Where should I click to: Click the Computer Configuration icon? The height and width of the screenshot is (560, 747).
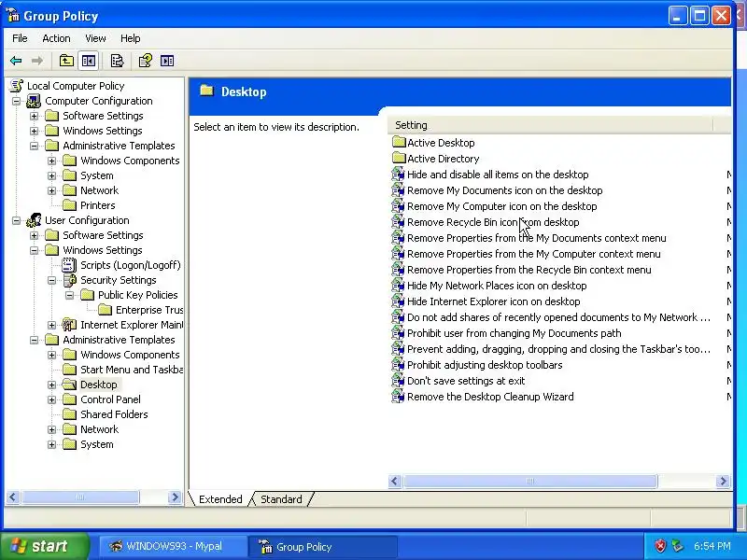34,101
